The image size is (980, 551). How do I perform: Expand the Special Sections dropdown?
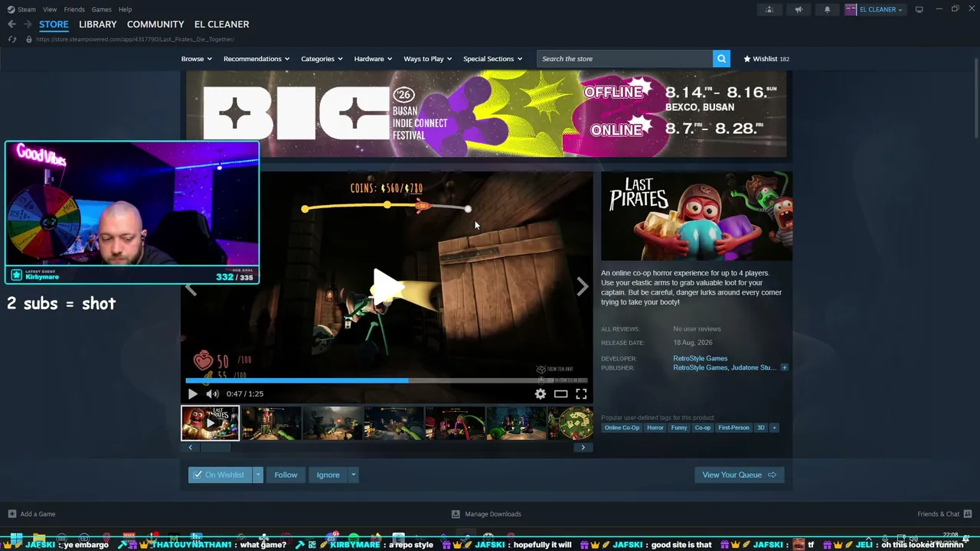(492, 59)
